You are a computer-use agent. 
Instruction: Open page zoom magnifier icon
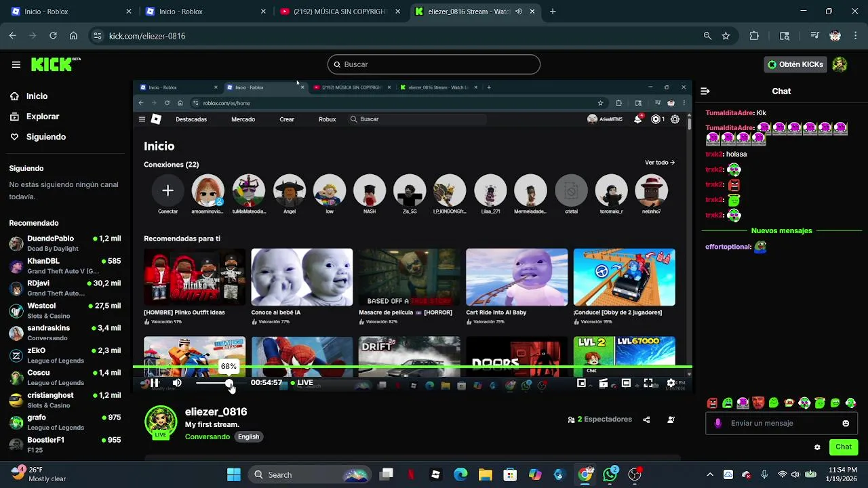[707, 36]
